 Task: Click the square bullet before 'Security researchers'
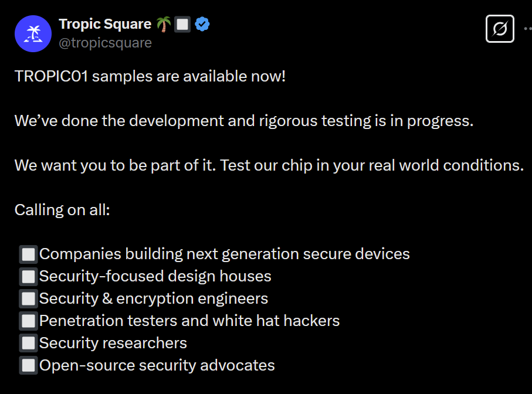(x=29, y=343)
